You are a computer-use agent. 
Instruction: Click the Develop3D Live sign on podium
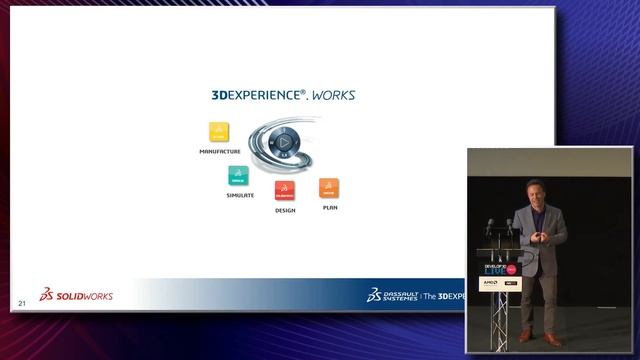tap(500, 269)
